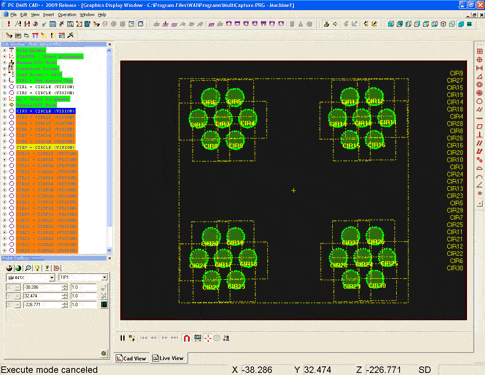Click the yellow-black swirl icon next to the pause button
This screenshot has height=375, width=485.
[132, 338]
